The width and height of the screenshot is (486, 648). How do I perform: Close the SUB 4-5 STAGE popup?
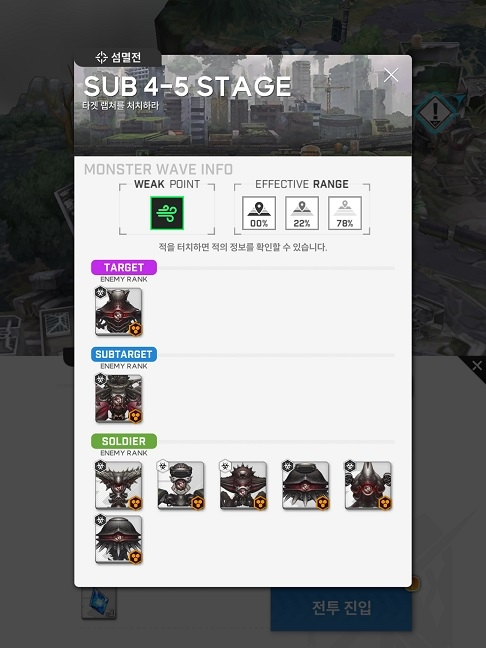(391, 75)
